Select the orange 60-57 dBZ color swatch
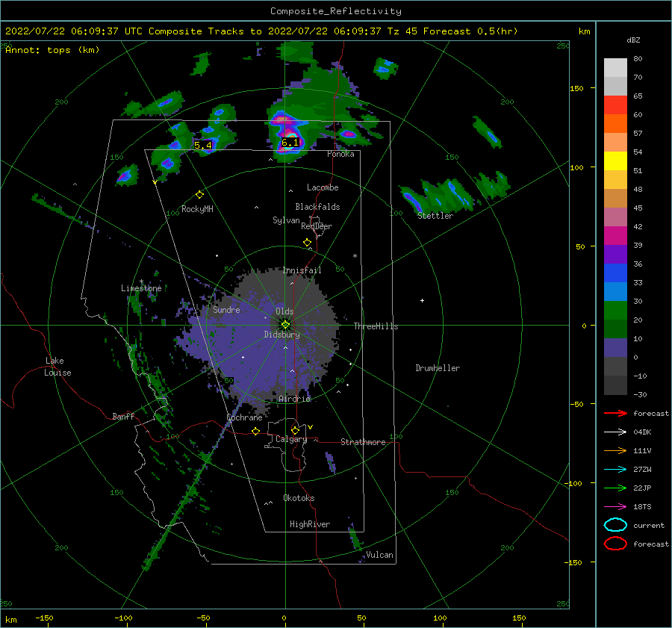Screen dimensions: 672x628 point(615,123)
